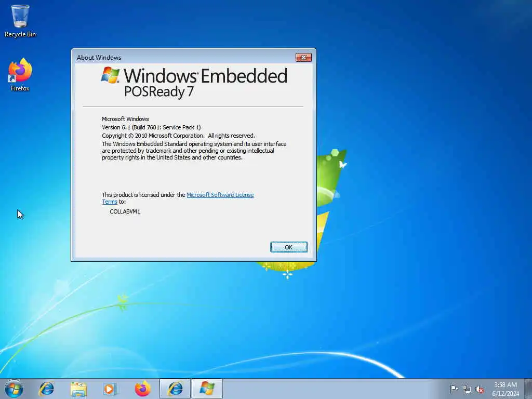Viewport: 532px width, 399px height.
Task: Click OK in About Windows dialog
Action: [x=289, y=247]
